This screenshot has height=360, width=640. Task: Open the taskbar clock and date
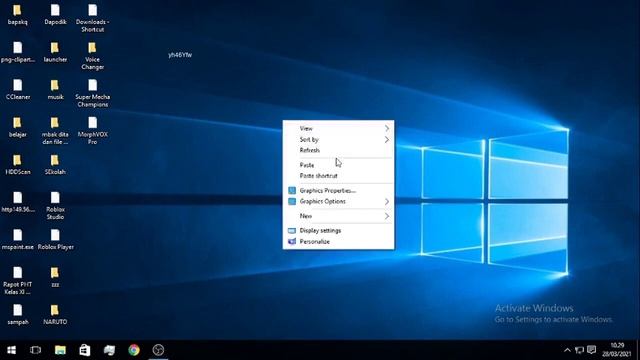(x=617, y=350)
